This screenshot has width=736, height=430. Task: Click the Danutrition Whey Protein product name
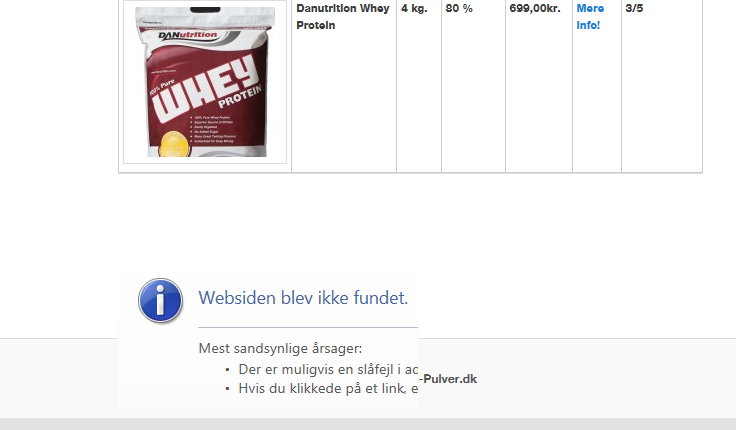[x=343, y=17]
